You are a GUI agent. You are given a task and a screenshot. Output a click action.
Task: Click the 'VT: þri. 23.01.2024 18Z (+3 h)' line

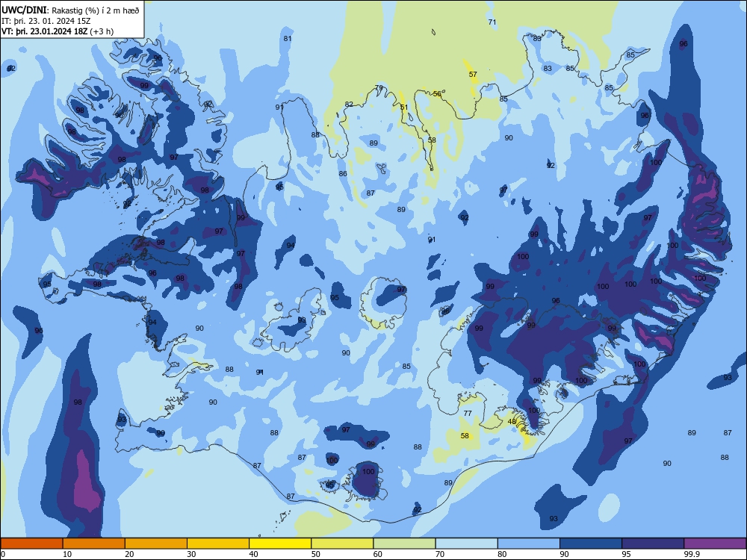click(x=58, y=31)
